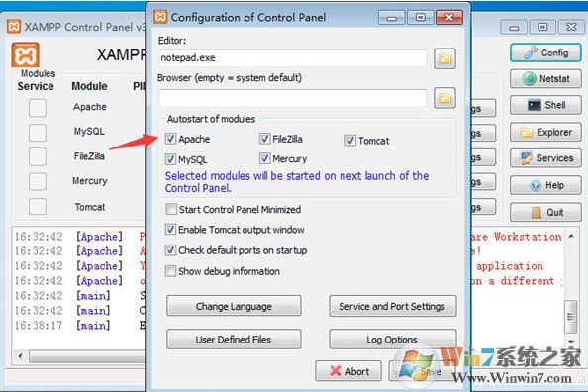Toggle Mercury service checkbox in XAMPP panel
The image size is (588, 392).
pyautogui.click(x=38, y=181)
